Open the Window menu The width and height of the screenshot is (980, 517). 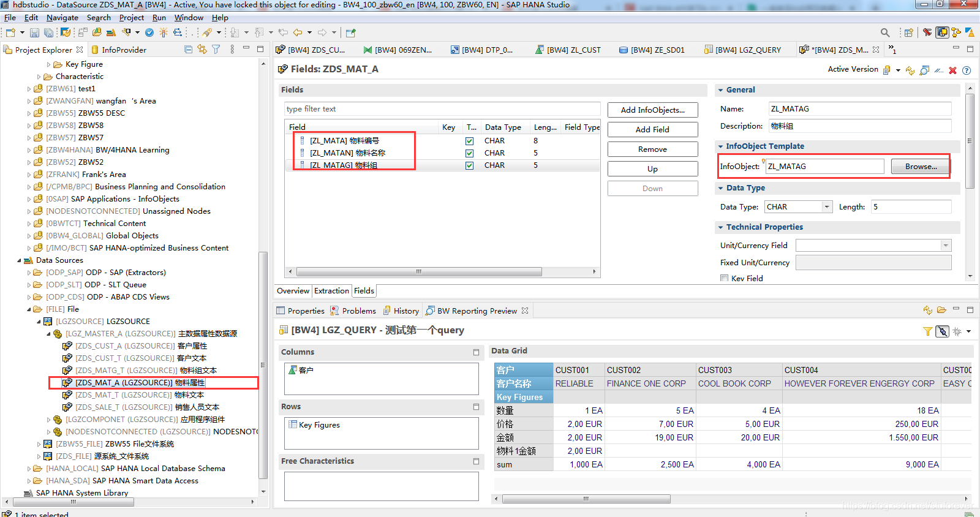pos(189,18)
